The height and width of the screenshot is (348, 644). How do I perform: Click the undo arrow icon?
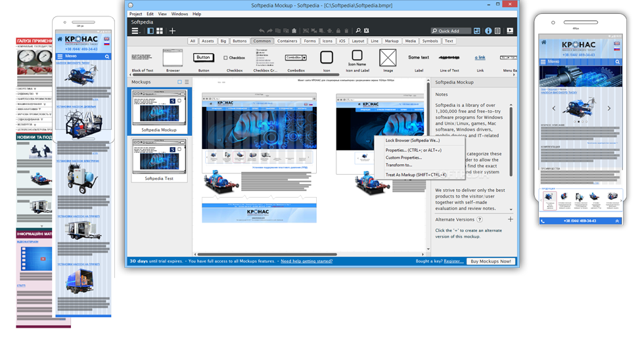[262, 31]
